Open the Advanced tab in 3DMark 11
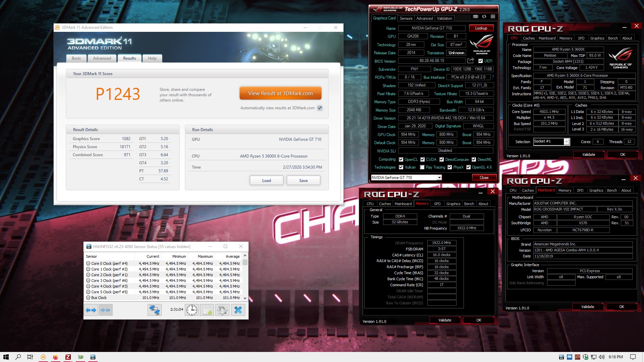The height and width of the screenshot is (362, 644). pos(102,58)
